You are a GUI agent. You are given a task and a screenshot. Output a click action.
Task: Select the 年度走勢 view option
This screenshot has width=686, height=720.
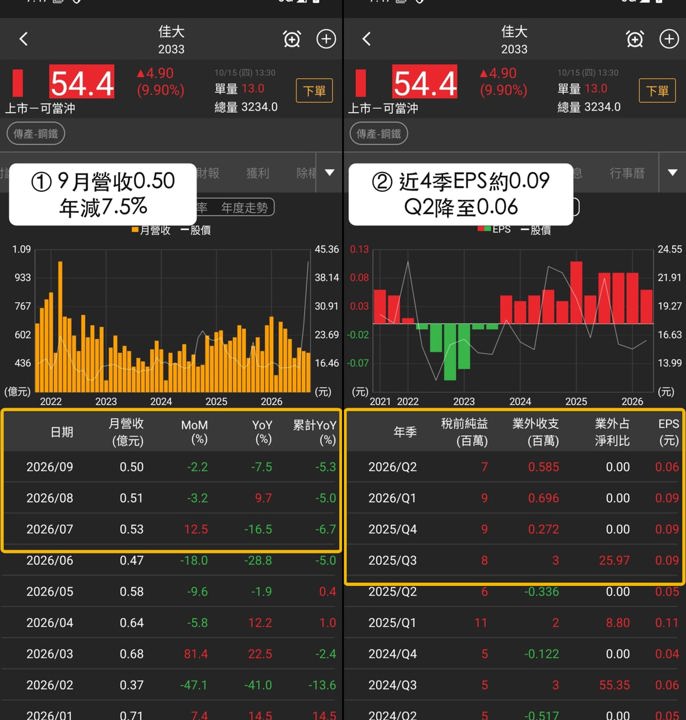click(244, 208)
